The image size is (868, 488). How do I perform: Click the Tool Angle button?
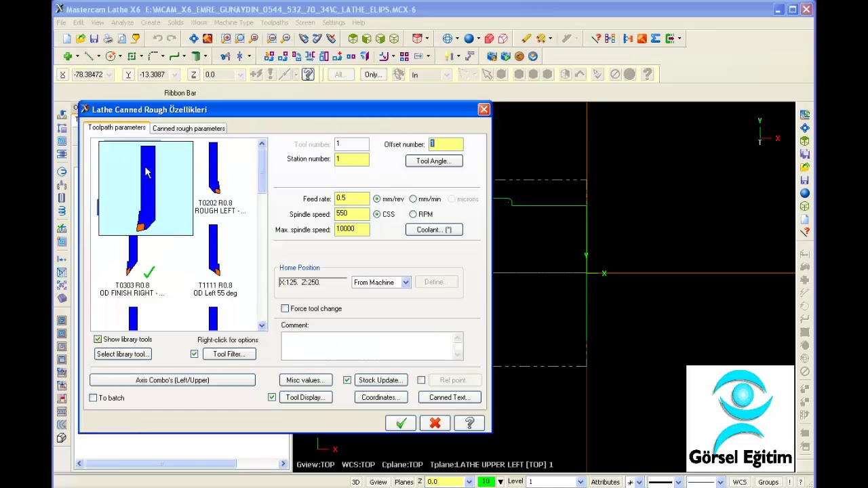[x=434, y=161]
